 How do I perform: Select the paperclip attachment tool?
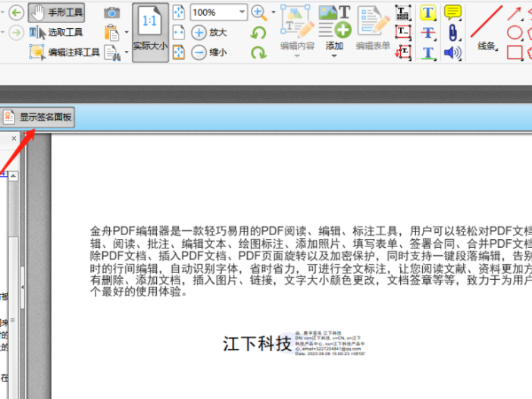(452, 33)
